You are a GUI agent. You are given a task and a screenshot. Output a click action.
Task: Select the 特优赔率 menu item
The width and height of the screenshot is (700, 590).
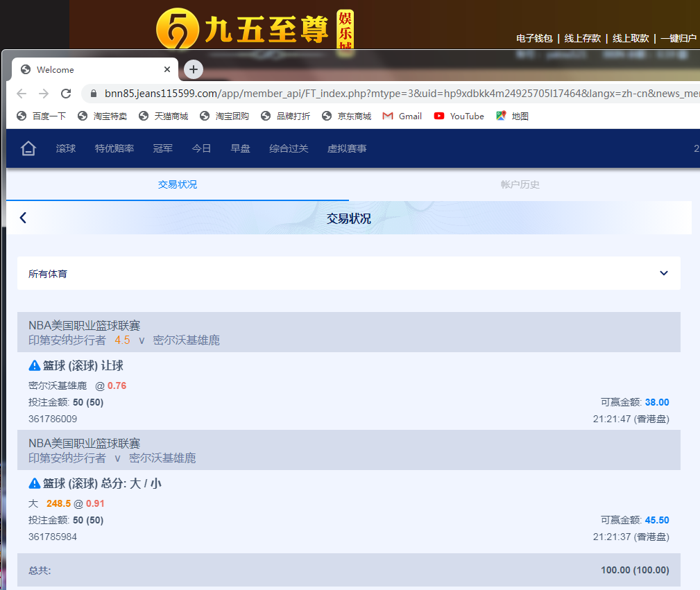(114, 148)
